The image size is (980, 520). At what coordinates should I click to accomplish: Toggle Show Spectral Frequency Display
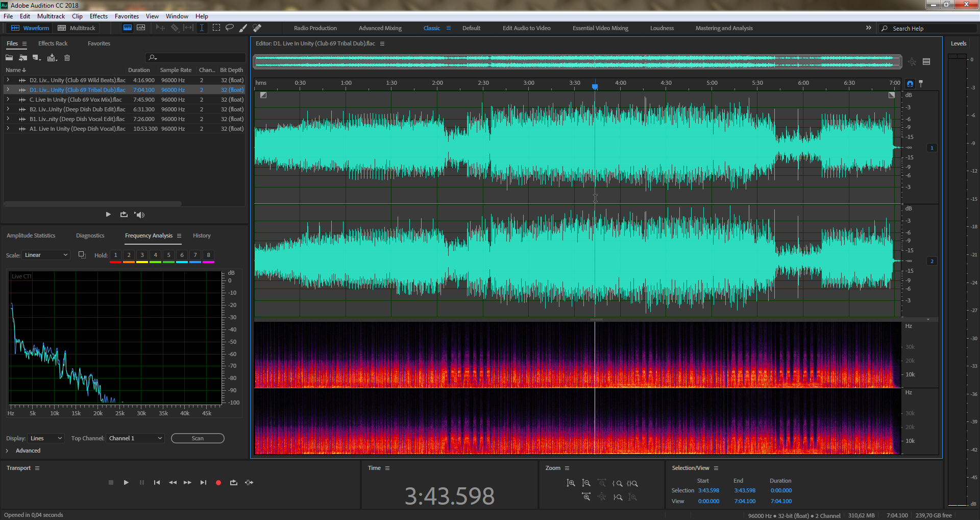click(x=128, y=28)
